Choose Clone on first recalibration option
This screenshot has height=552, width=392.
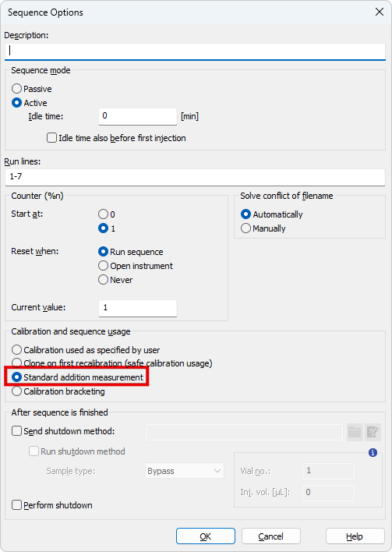[x=112, y=363]
